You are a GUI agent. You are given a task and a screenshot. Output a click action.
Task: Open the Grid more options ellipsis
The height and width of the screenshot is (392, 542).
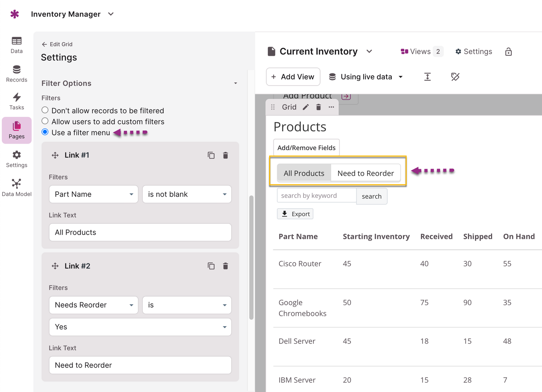[x=331, y=107]
